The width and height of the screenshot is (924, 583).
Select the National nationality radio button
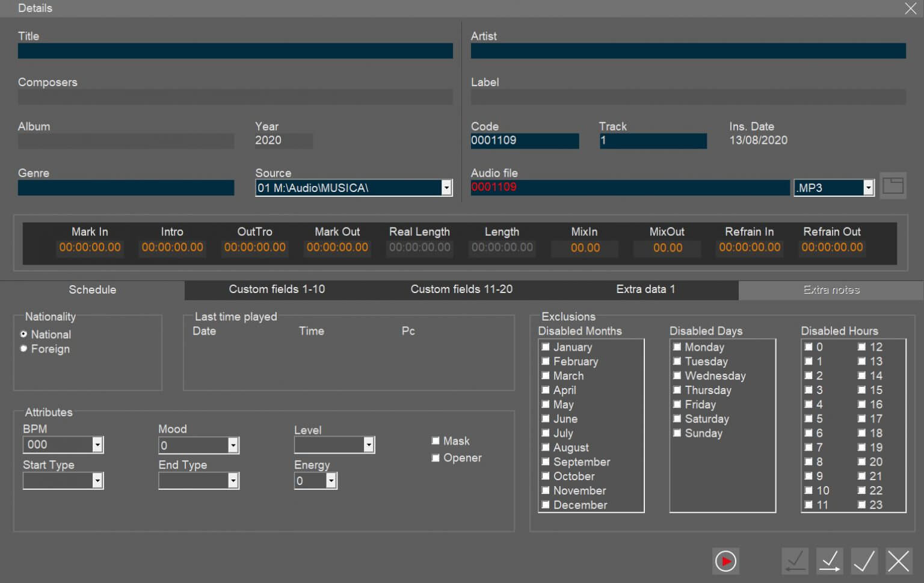click(23, 334)
